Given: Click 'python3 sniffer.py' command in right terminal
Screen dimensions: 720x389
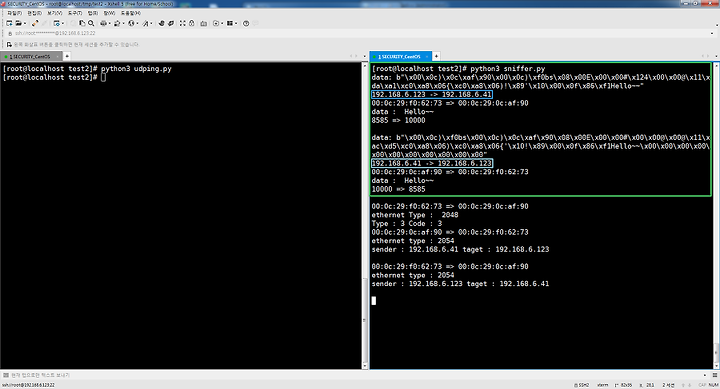Looking at the screenshot, I should [508, 69].
